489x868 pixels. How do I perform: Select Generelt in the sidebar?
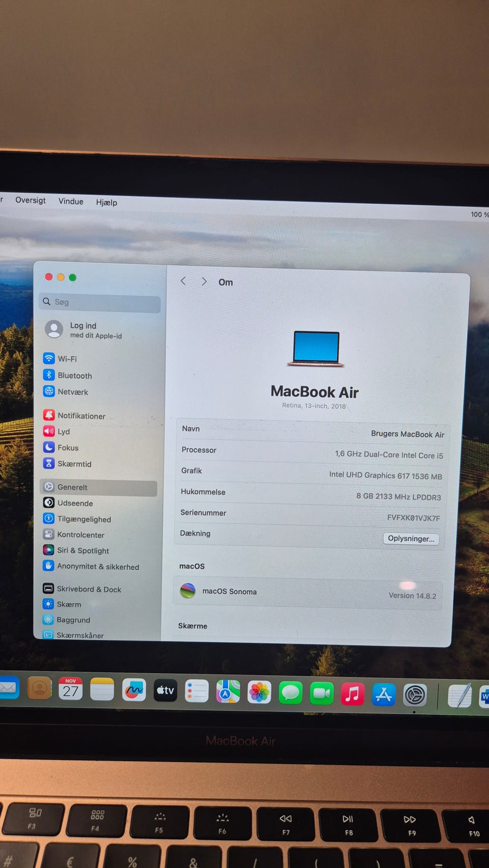(98, 487)
